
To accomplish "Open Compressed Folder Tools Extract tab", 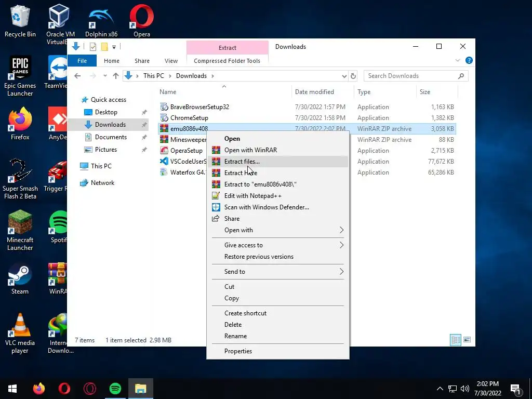I will tap(228, 48).
